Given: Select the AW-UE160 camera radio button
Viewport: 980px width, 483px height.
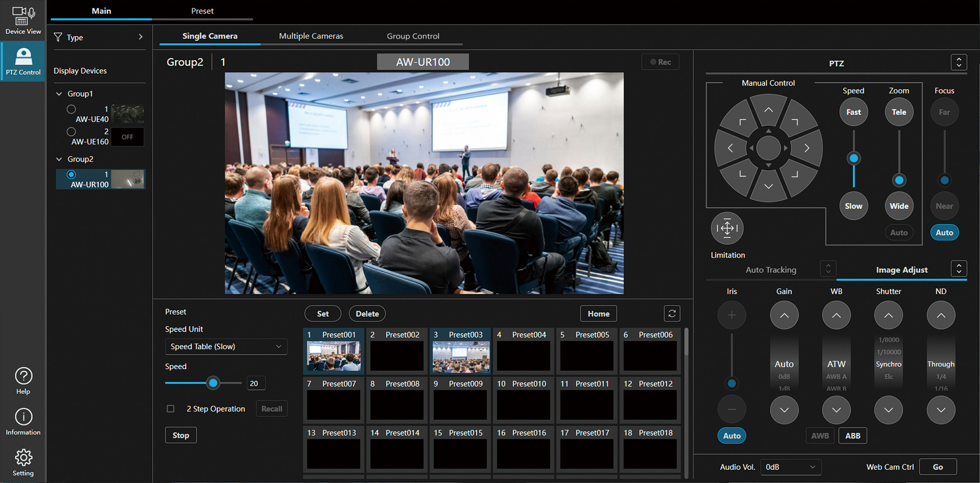Looking at the screenshot, I should coord(71,132).
